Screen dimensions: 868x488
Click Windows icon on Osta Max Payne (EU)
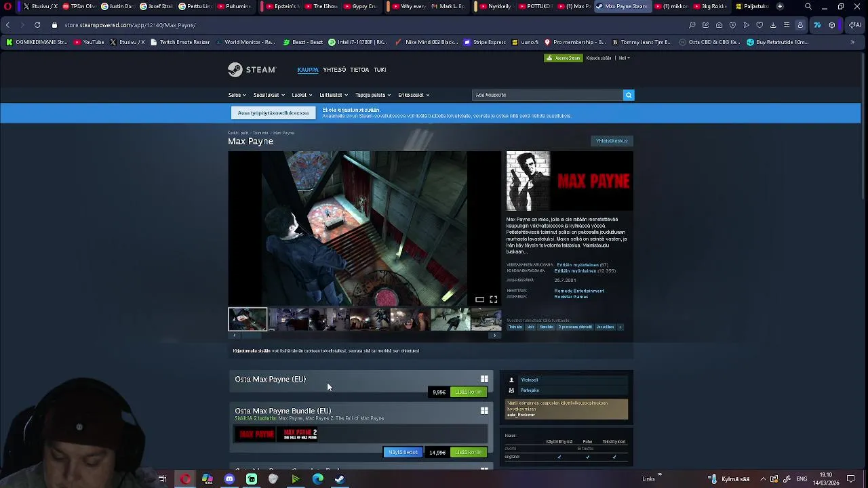tap(484, 379)
